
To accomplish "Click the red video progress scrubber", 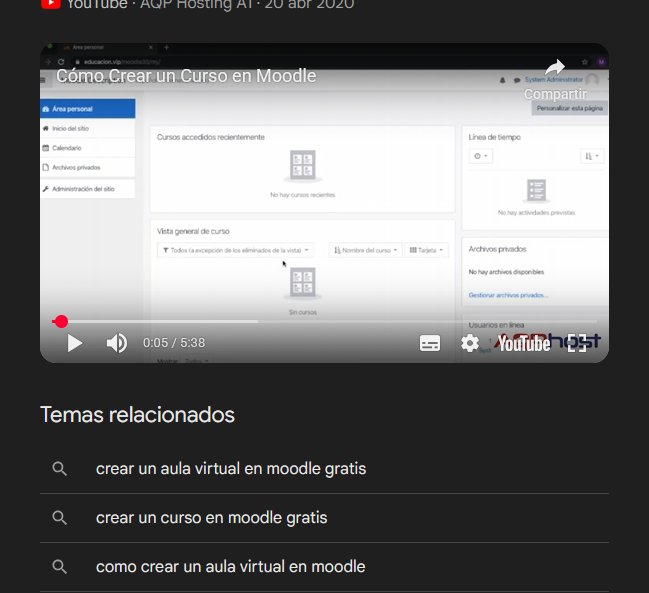I will (x=61, y=321).
